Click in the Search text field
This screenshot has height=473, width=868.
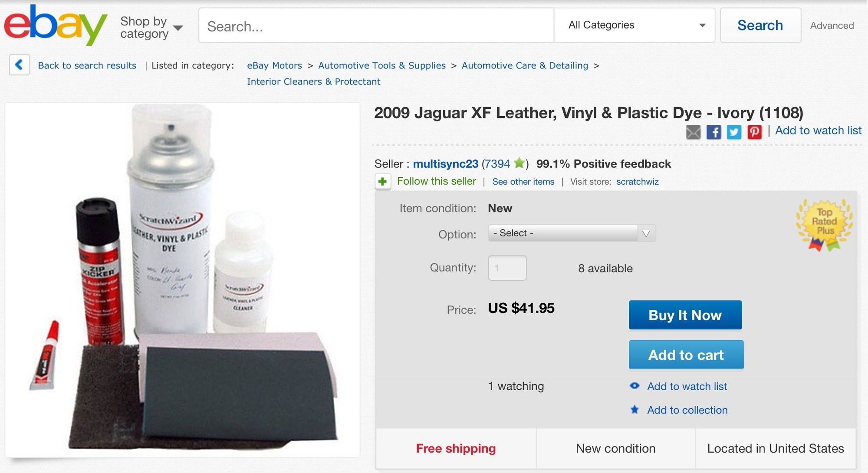[376, 26]
